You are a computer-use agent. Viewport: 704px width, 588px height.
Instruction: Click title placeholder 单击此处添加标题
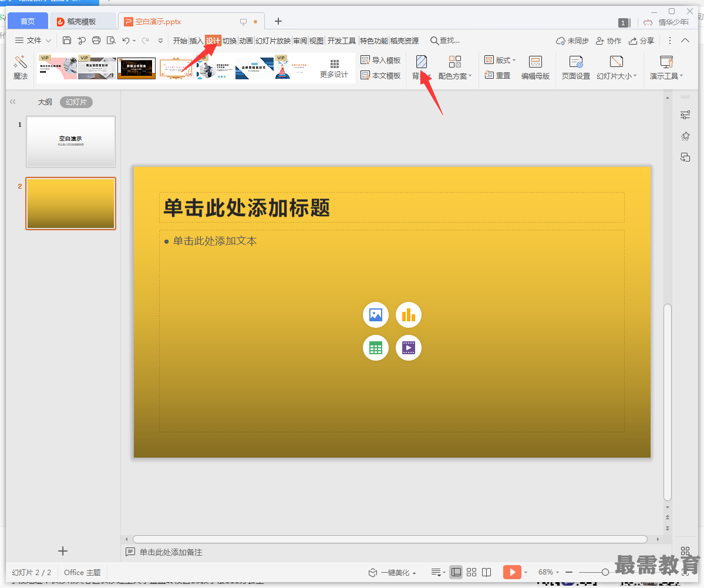click(x=392, y=207)
